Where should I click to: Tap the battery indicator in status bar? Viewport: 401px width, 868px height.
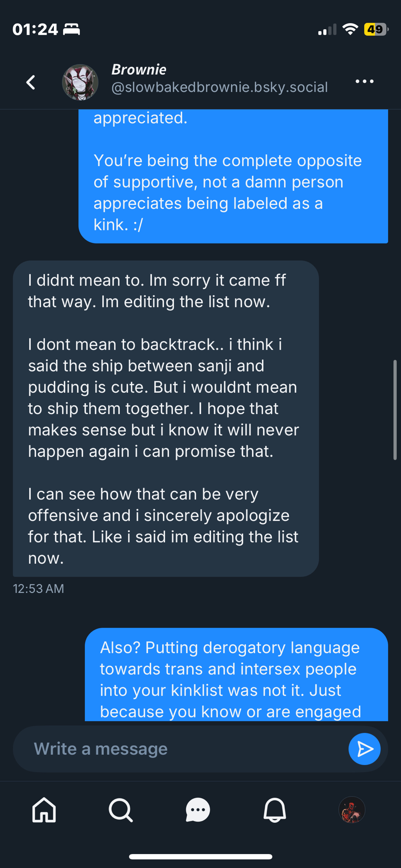(375, 30)
